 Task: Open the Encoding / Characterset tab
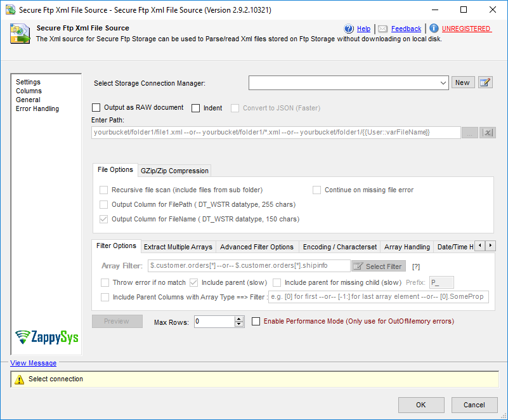(340, 247)
